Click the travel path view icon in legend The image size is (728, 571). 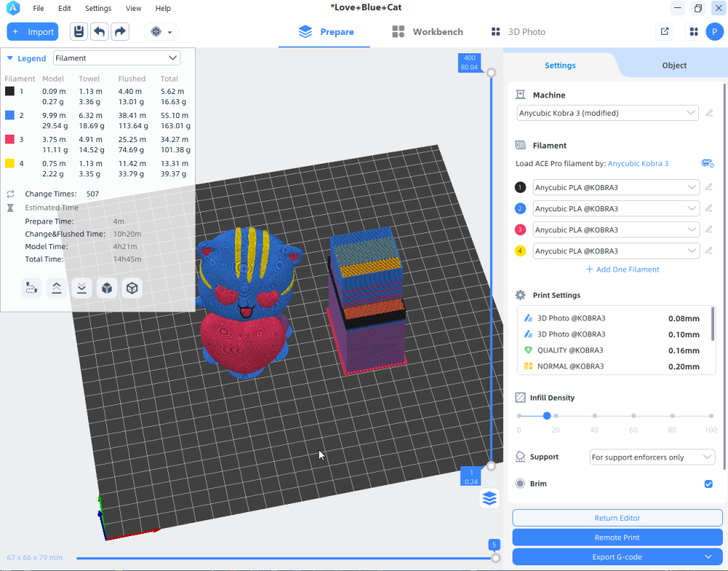(31, 288)
